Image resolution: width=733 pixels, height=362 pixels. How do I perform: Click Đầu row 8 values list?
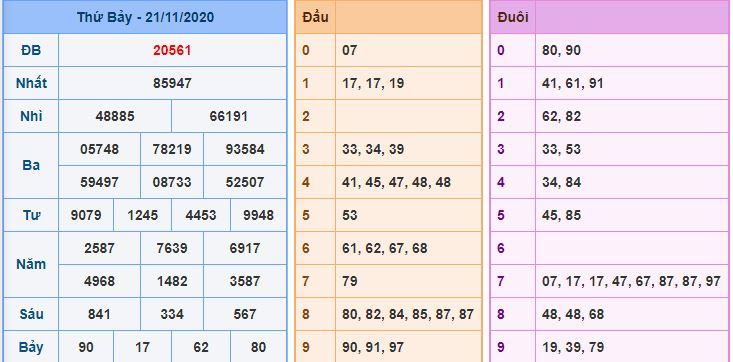click(408, 314)
